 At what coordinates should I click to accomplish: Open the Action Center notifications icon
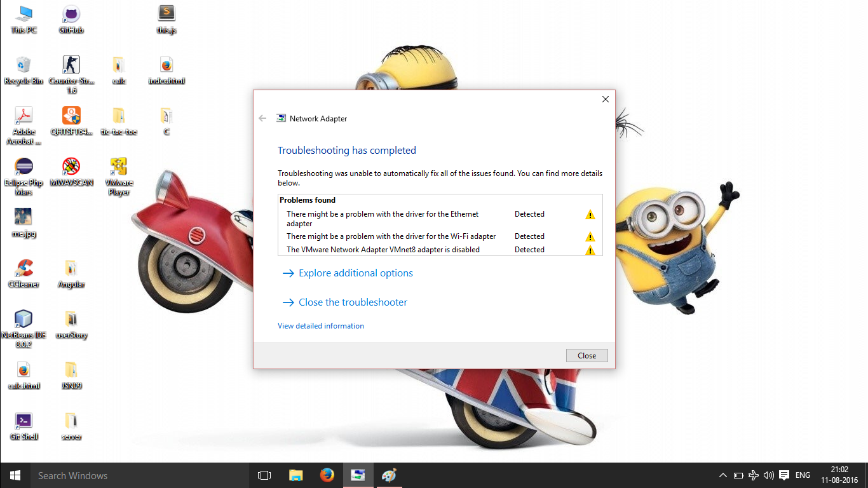click(x=784, y=475)
